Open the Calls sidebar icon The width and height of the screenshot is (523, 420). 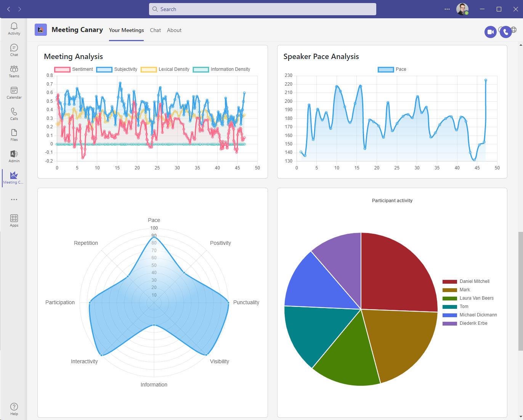click(x=14, y=114)
